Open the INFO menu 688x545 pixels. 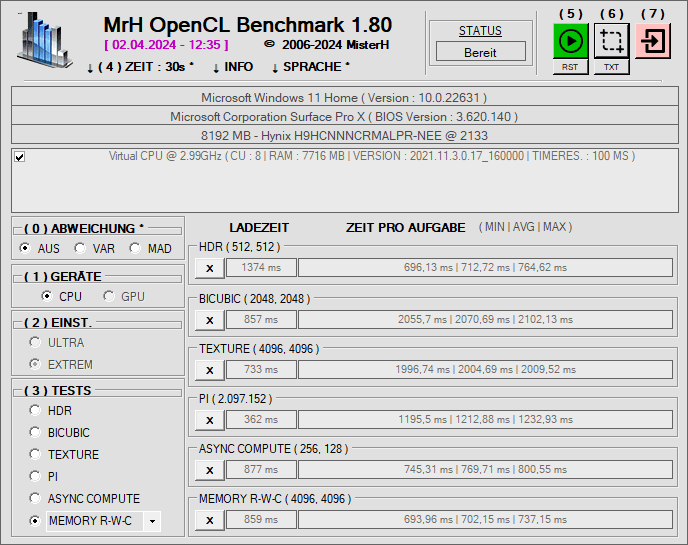pyautogui.click(x=233, y=67)
